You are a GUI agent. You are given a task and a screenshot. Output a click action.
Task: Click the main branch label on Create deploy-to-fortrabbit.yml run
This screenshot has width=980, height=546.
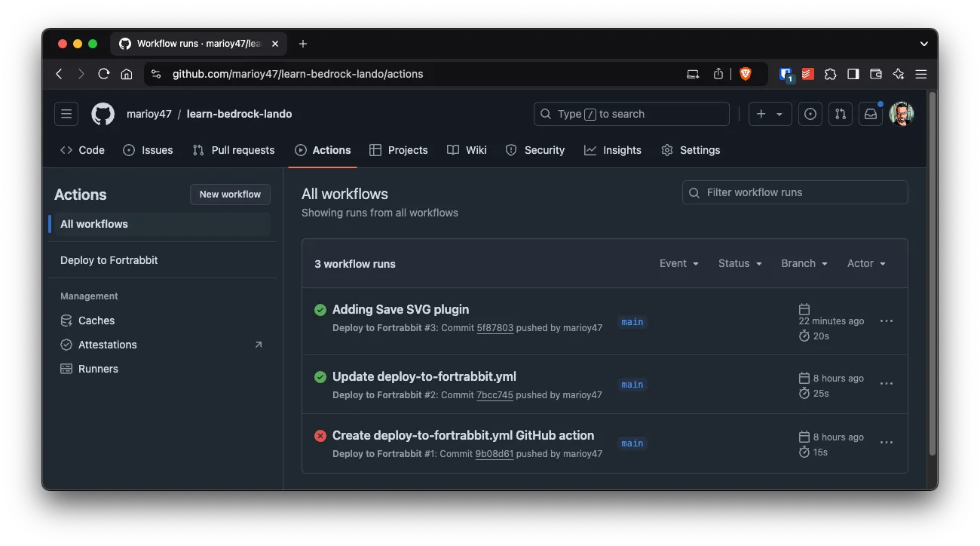(632, 443)
